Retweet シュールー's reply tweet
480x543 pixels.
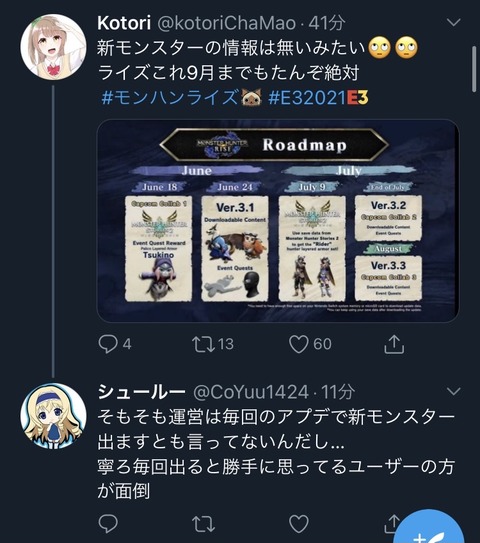tap(203, 524)
